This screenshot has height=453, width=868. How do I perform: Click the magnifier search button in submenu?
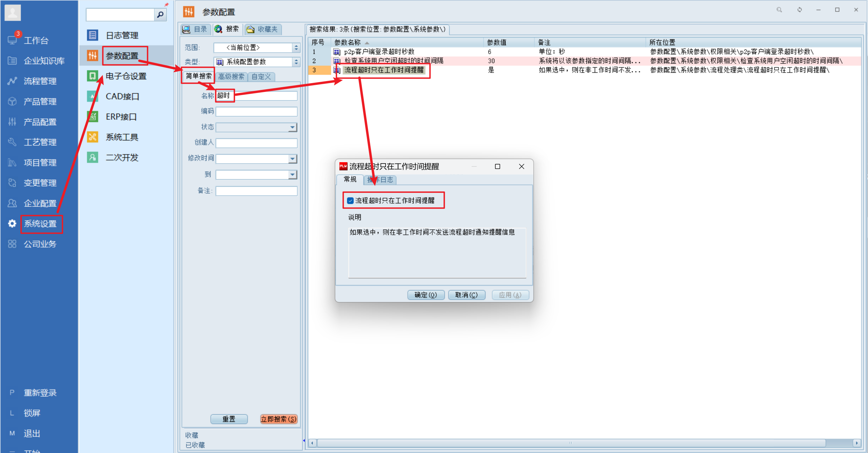click(160, 15)
